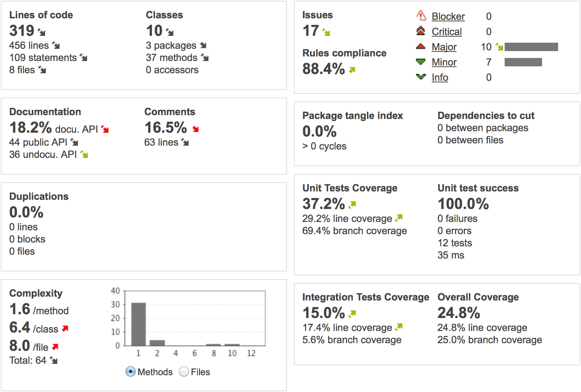Click the Minor issues gray bar

[x=523, y=62]
